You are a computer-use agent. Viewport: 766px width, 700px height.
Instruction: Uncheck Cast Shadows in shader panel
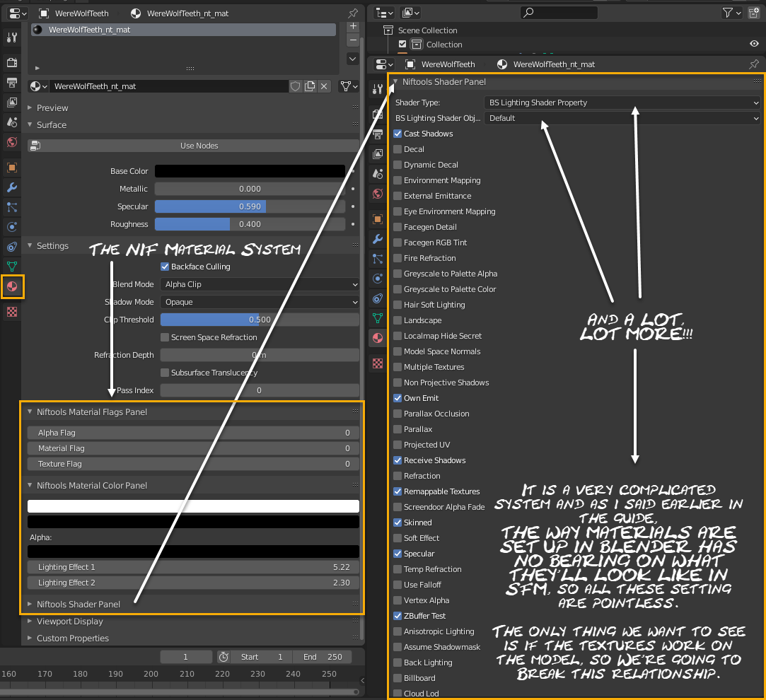tap(397, 134)
